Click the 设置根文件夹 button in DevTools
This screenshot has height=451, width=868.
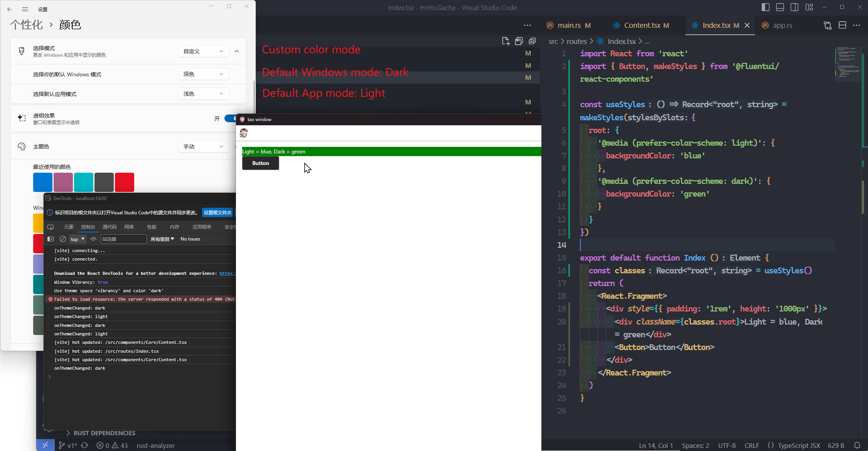pyautogui.click(x=217, y=212)
